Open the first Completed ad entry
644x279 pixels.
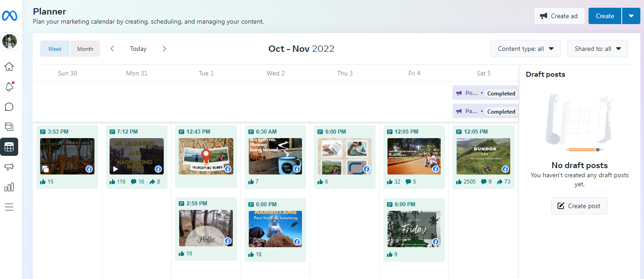485,93
